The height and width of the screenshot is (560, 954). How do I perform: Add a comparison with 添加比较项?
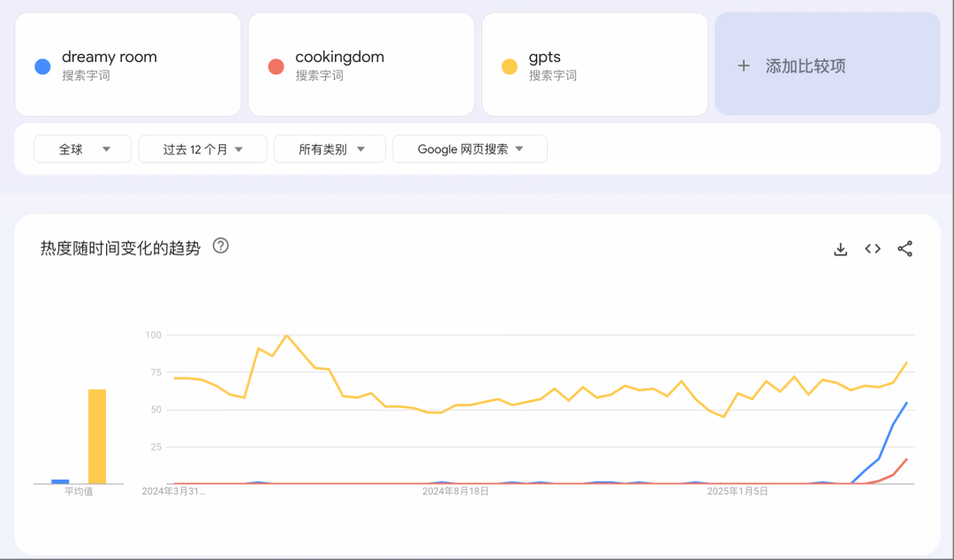pyautogui.click(x=828, y=64)
